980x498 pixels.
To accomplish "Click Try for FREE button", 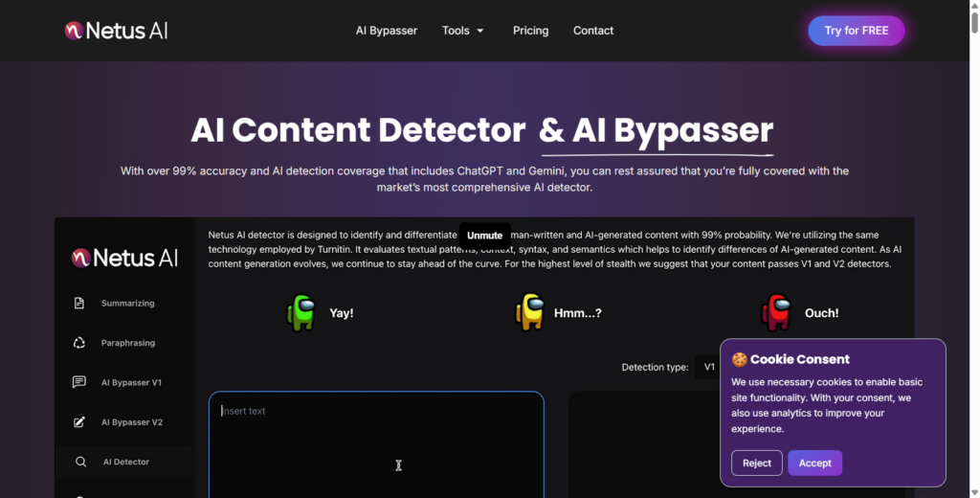I will [857, 31].
